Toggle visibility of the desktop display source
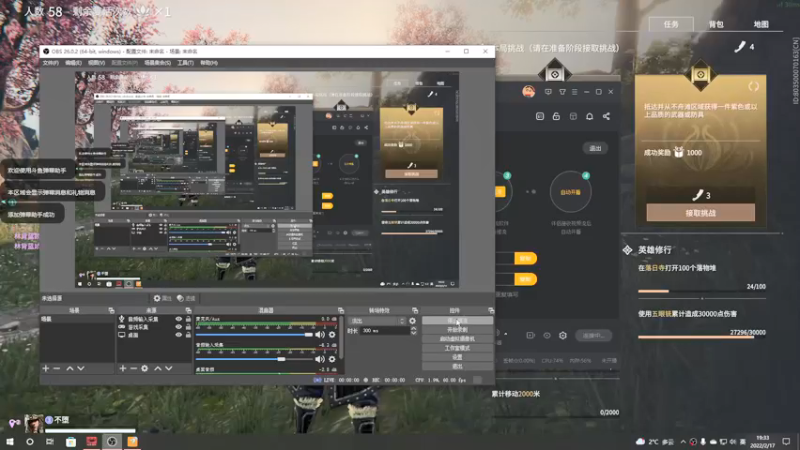 179,335
